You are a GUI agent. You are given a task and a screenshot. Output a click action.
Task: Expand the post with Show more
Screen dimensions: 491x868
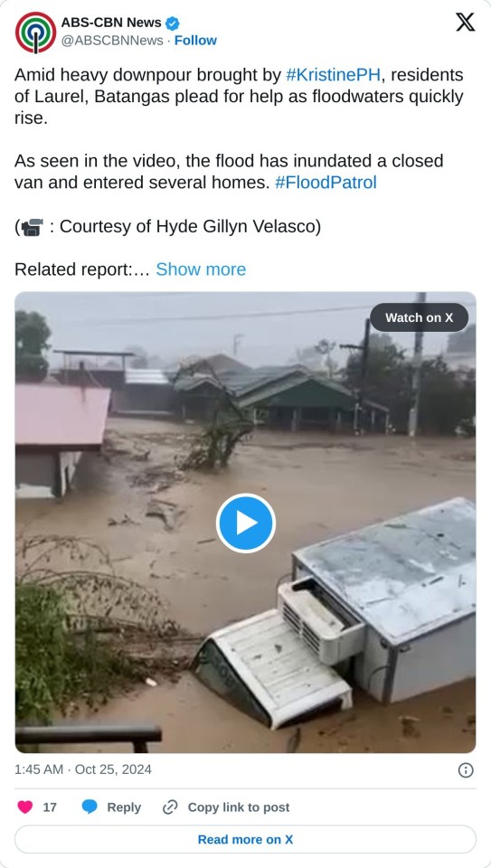(x=201, y=269)
